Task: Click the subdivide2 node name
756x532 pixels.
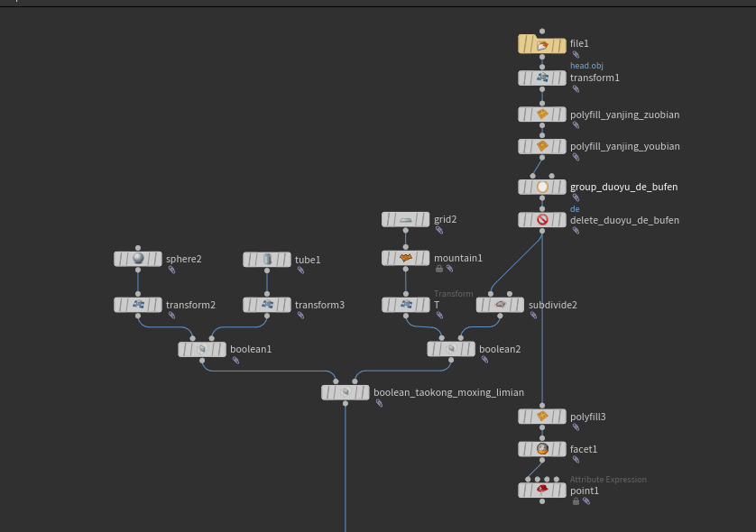Action: click(x=552, y=305)
